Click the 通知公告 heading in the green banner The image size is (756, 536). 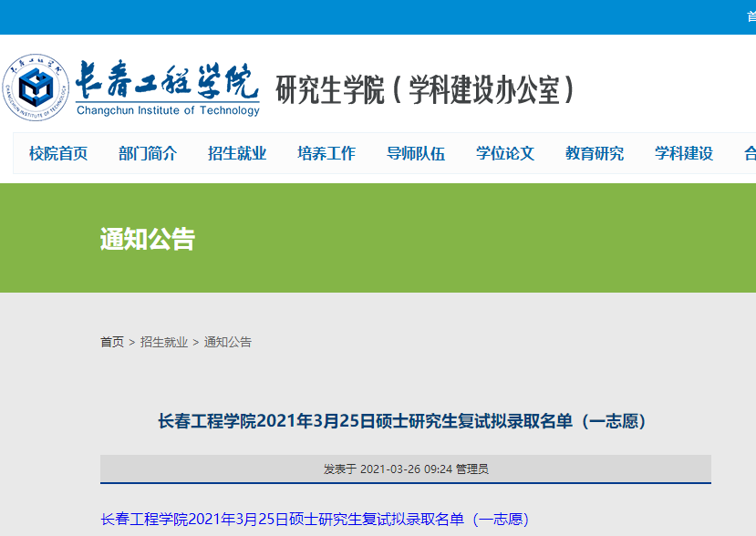pos(148,239)
